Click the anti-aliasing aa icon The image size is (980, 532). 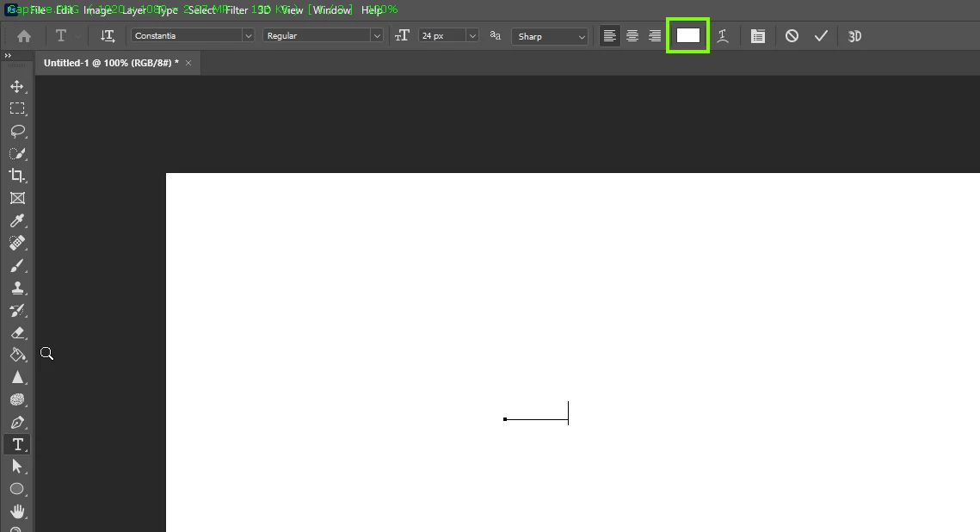(x=495, y=35)
